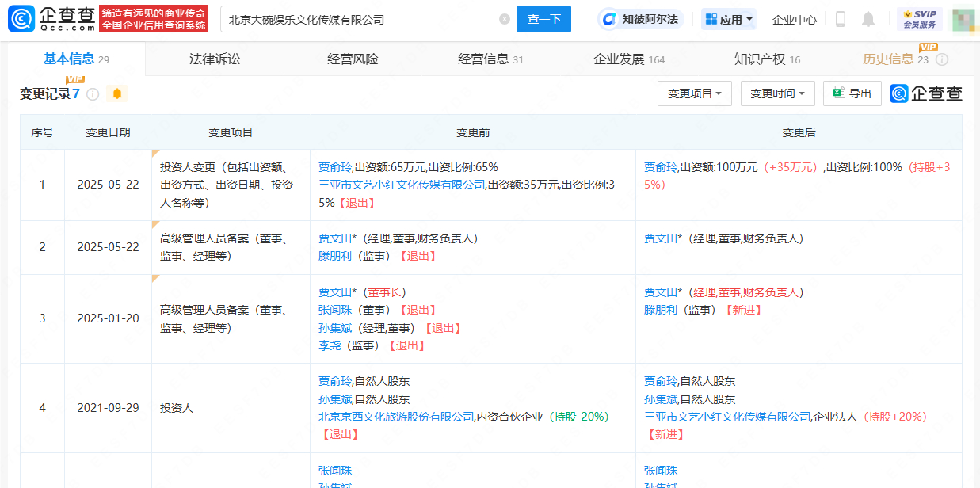Image resolution: width=980 pixels, height=488 pixels.
Task: Open 李尧 link in row 3
Action: [330, 345]
